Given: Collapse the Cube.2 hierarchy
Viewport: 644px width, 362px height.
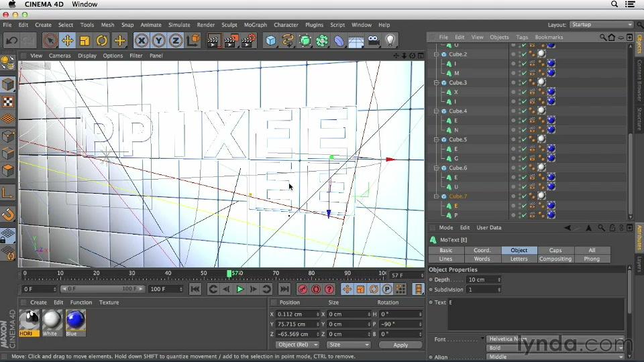Looking at the screenshot, I should coord(436,54).
